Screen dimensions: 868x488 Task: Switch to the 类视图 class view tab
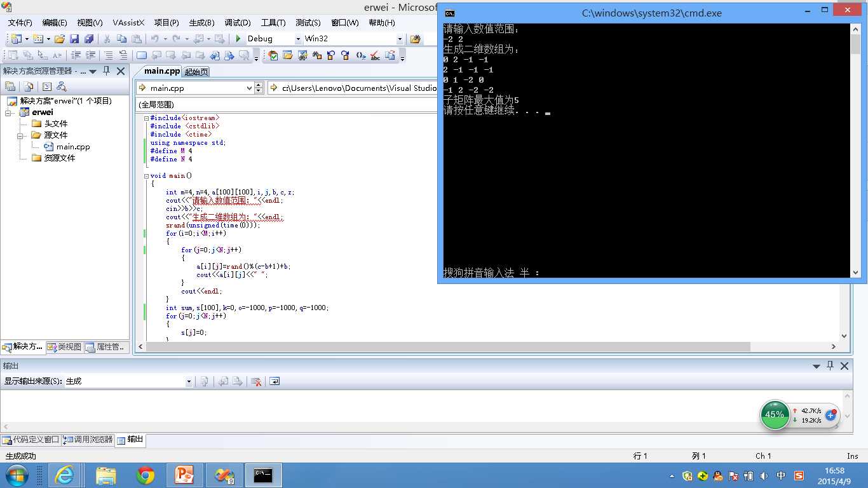(x=65, y=347)
